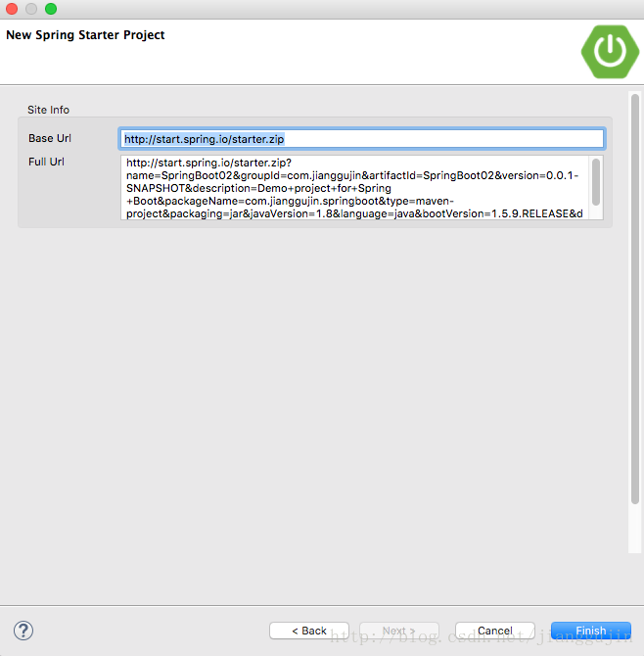644x656 pixels.
Task: Click the help question mark icon
Action: click(23, 631)
